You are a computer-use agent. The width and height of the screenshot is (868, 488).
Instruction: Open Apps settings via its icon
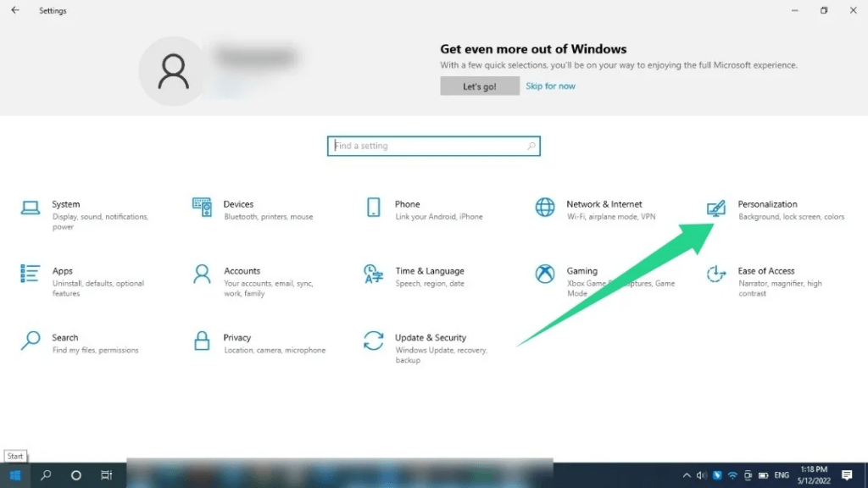(31, 274)
